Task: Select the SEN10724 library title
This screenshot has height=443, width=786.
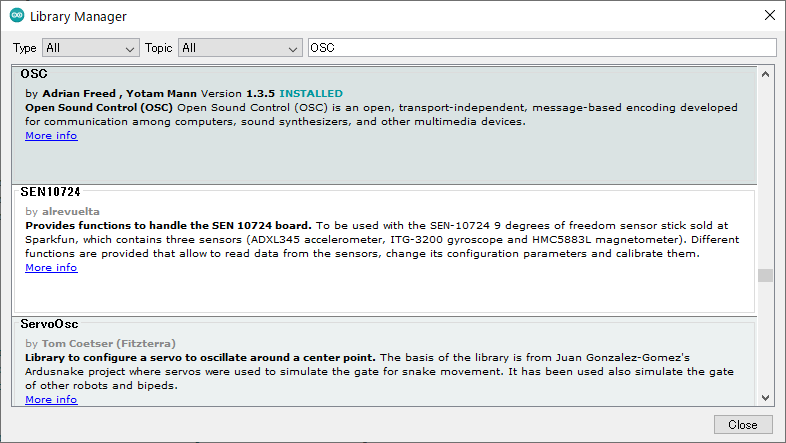Action: coord(50,192)
